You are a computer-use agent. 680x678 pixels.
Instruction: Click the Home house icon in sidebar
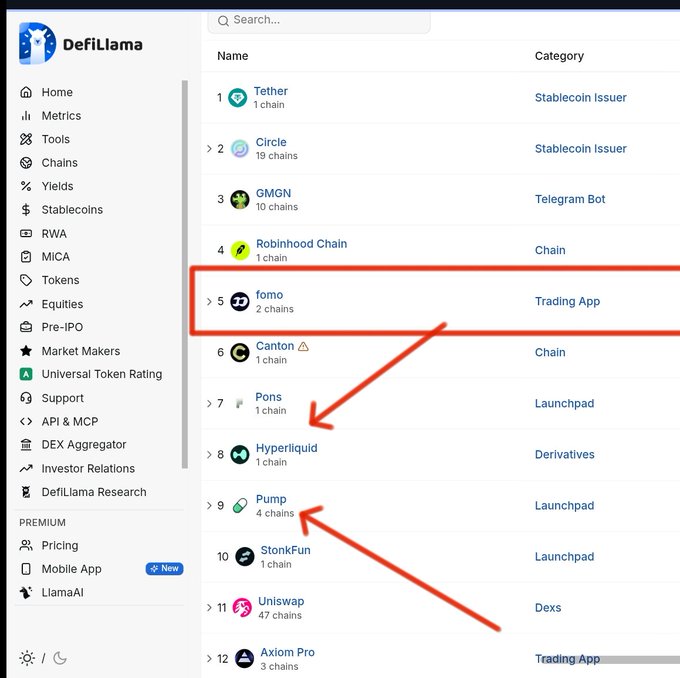click(26, 92)
